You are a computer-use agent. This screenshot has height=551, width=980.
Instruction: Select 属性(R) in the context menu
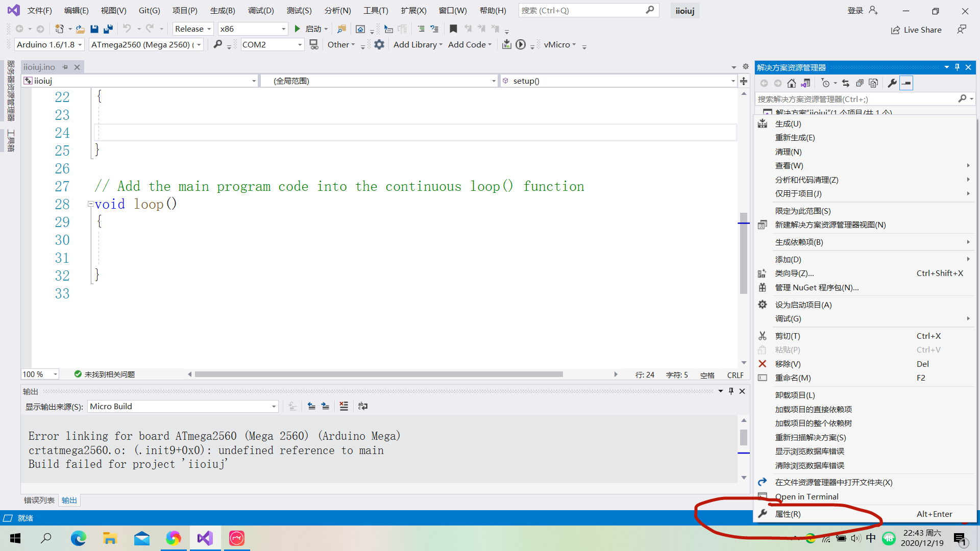(788, 514)
